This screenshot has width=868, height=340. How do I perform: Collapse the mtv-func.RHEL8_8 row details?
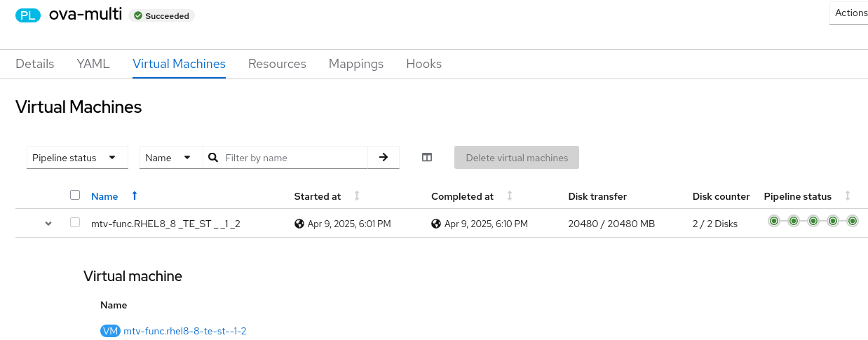(48, 224)
